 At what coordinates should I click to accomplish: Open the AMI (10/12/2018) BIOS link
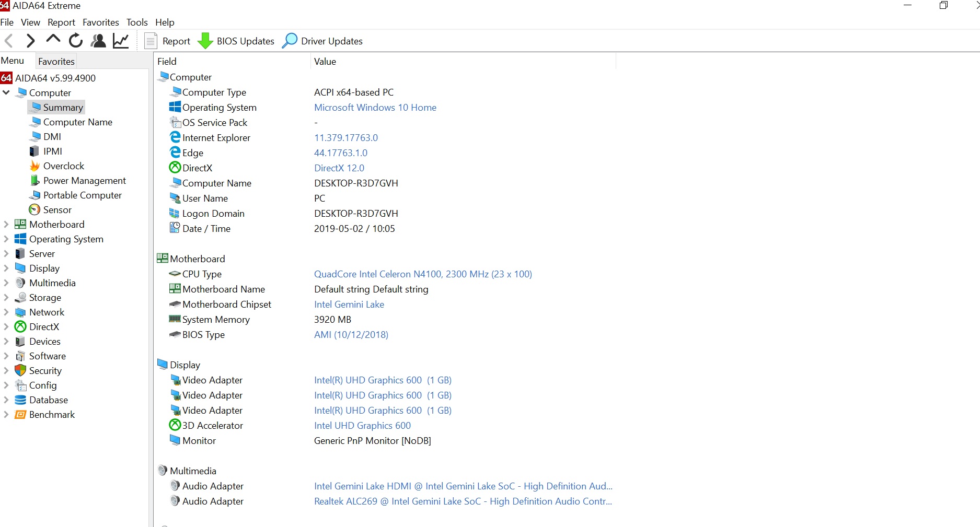coord(351,334)
